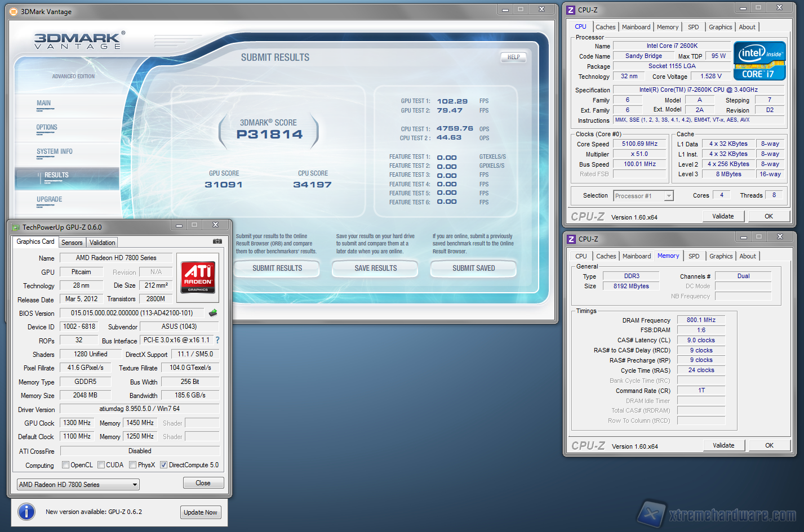The height and width of the screenshot is (532, 804).
Task: Click the Intel Core i7 logo
Action: coord(759,61)
